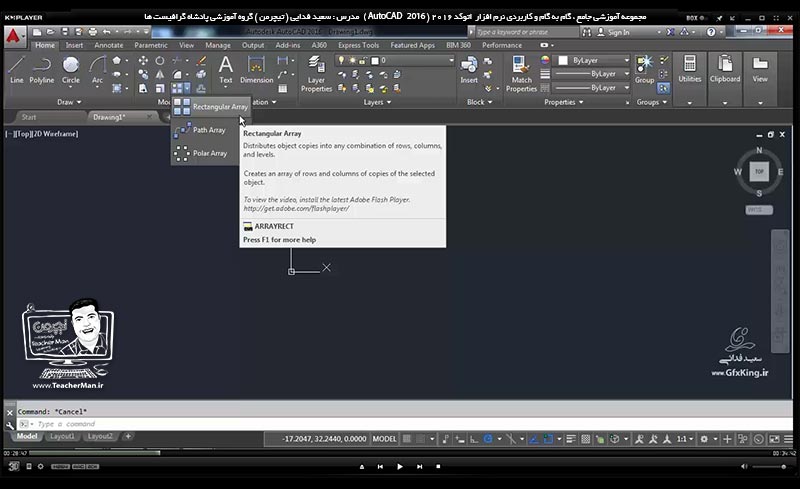The height and width of the screenshot is (489, 800).
Task: Toggle ortho mode in status bar
Action: [x=474, y=439]
